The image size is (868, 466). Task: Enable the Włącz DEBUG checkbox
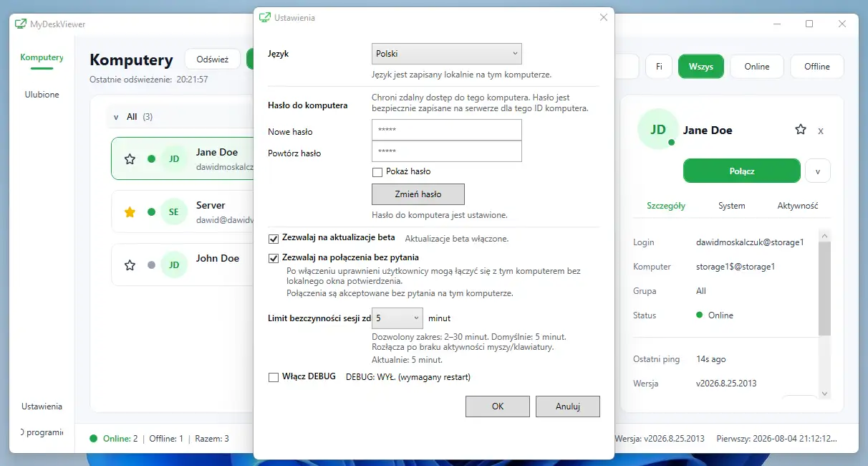coord(274,377)
